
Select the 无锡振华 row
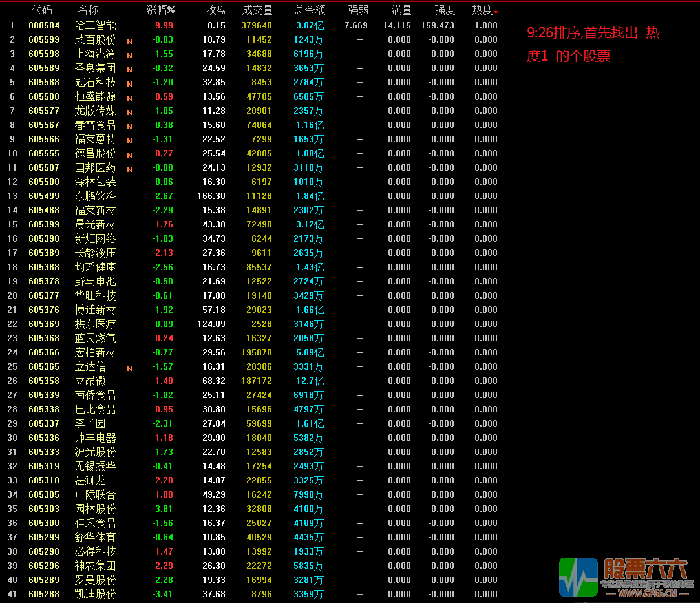coord(253,467)
